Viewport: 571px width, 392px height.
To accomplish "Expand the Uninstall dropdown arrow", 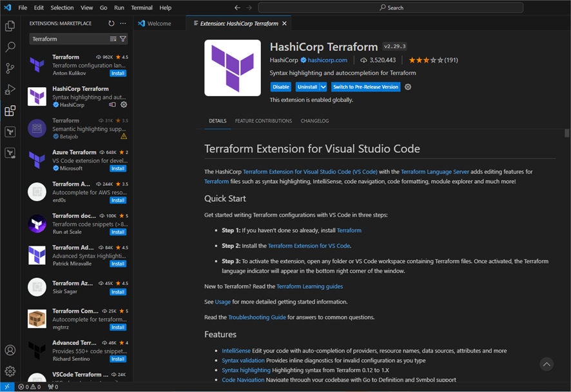I will point(324,86).
